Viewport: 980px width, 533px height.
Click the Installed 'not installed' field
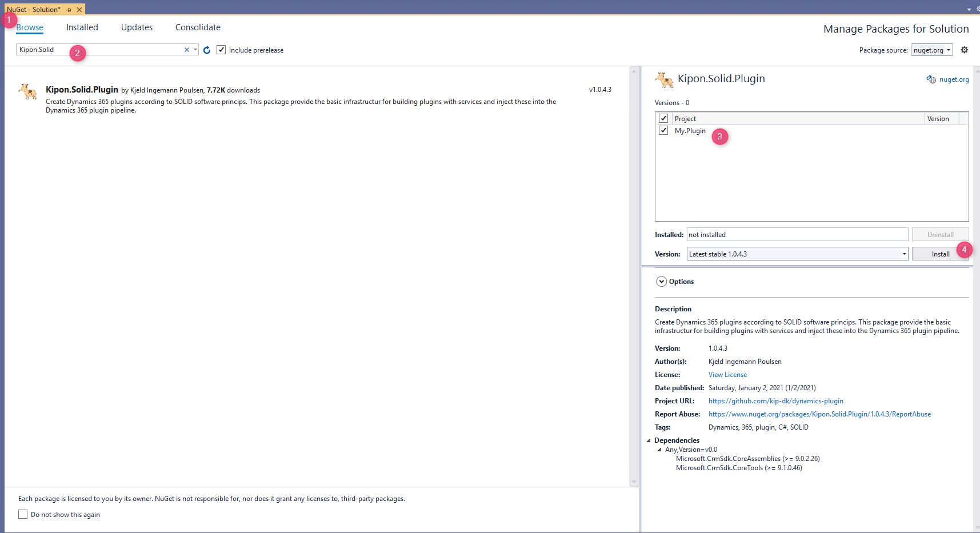[x=797, y=234]
